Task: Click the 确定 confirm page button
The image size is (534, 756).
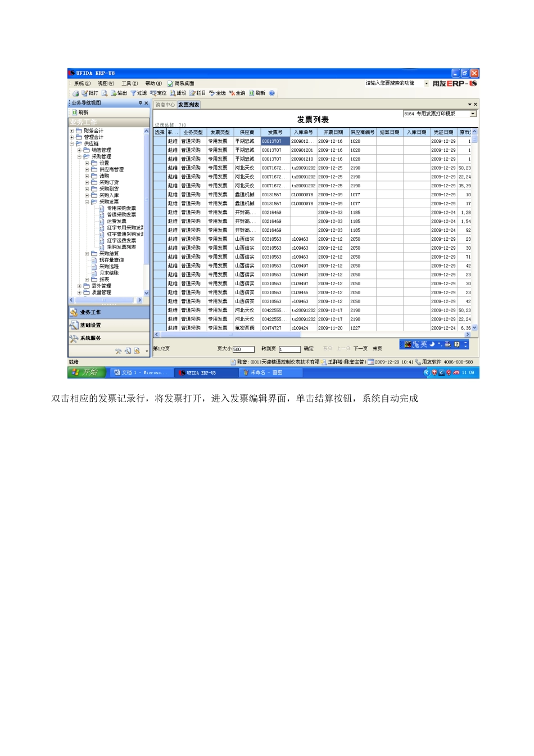Action: [x=309, y=349]
